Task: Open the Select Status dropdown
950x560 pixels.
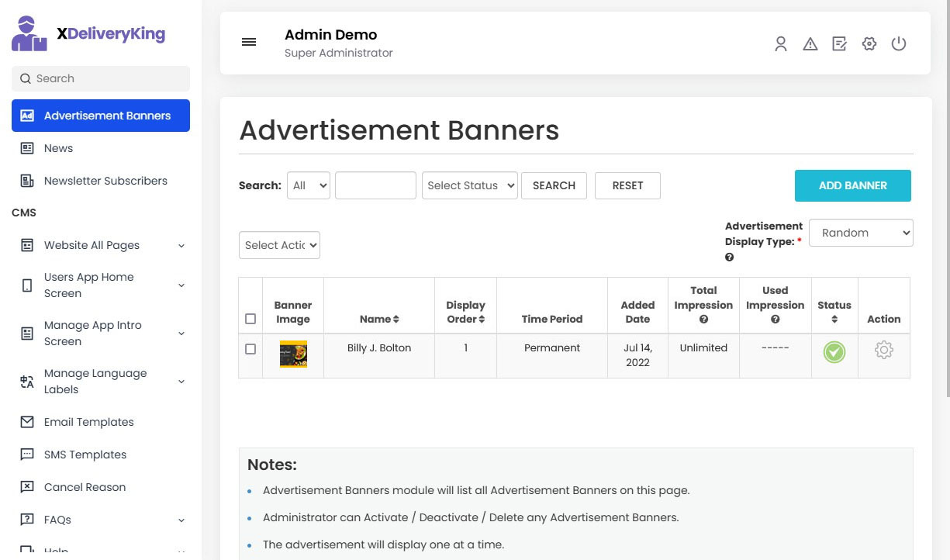Action: point(469,185)
